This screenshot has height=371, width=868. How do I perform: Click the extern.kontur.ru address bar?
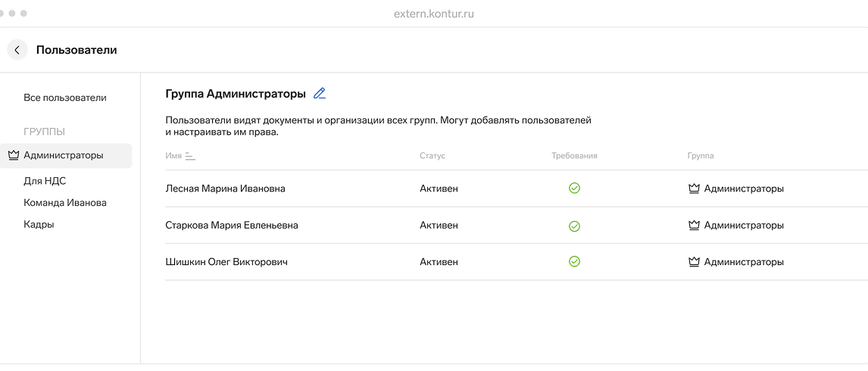click(434, 14)
